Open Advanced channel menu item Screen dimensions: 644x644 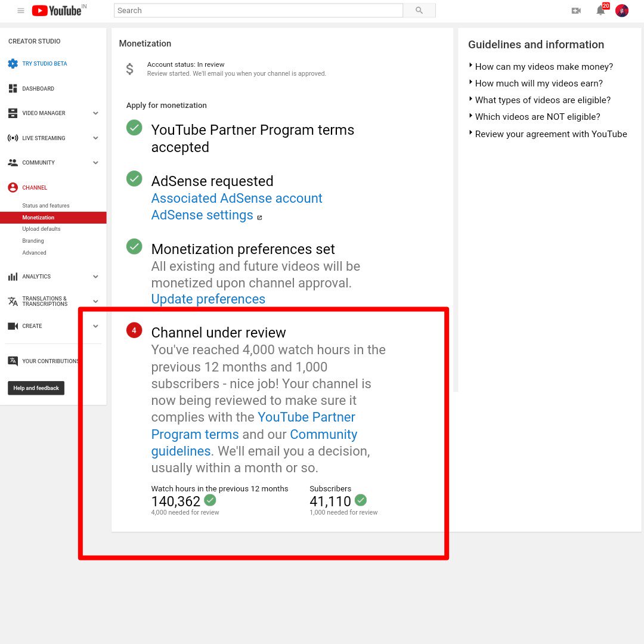tap(34, 253)
